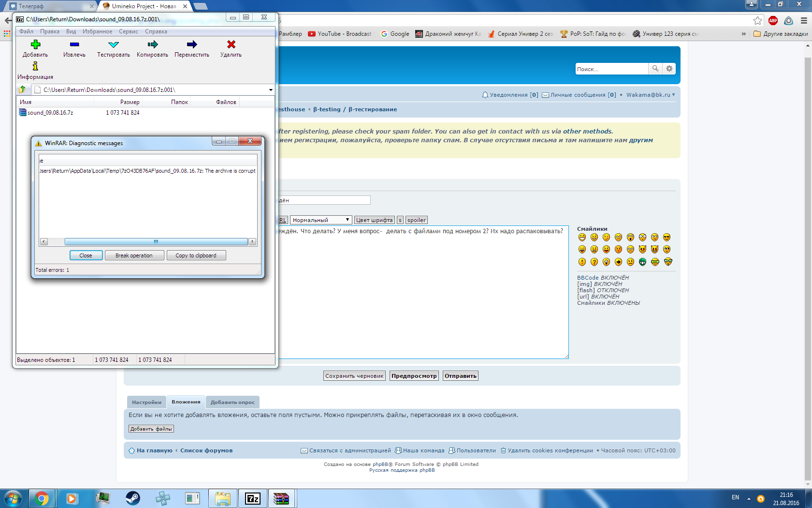Screen dimensions: 812x508
Task: Expand the Wakama@bk.ru user menu
Action: 651,95
